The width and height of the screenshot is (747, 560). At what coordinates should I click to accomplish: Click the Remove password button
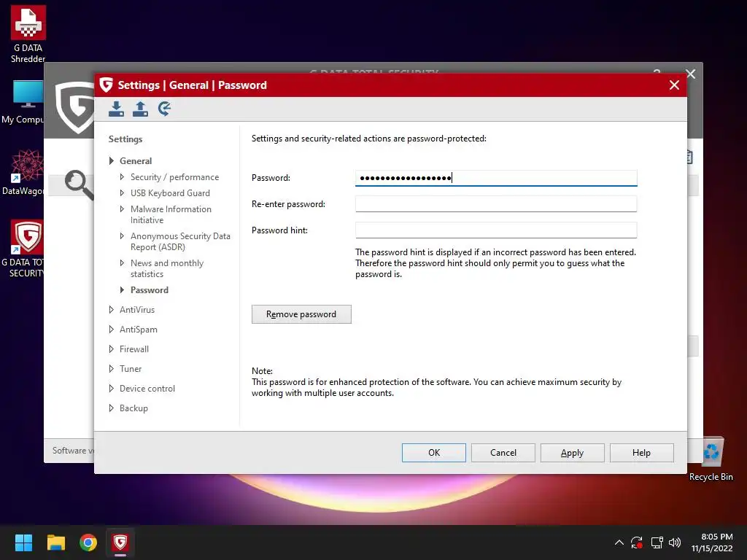click(301, 314)
